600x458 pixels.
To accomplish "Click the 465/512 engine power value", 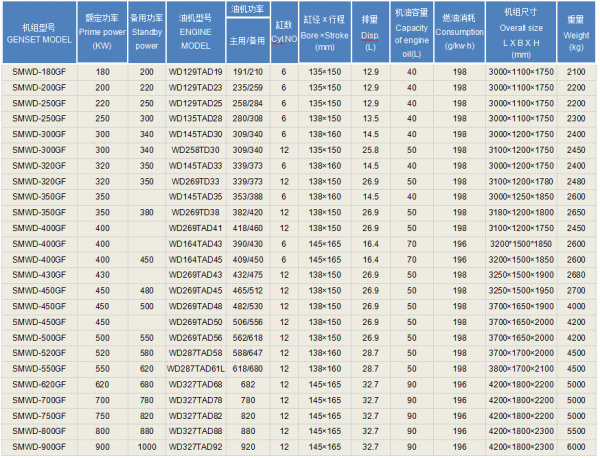I will (248, 291).
